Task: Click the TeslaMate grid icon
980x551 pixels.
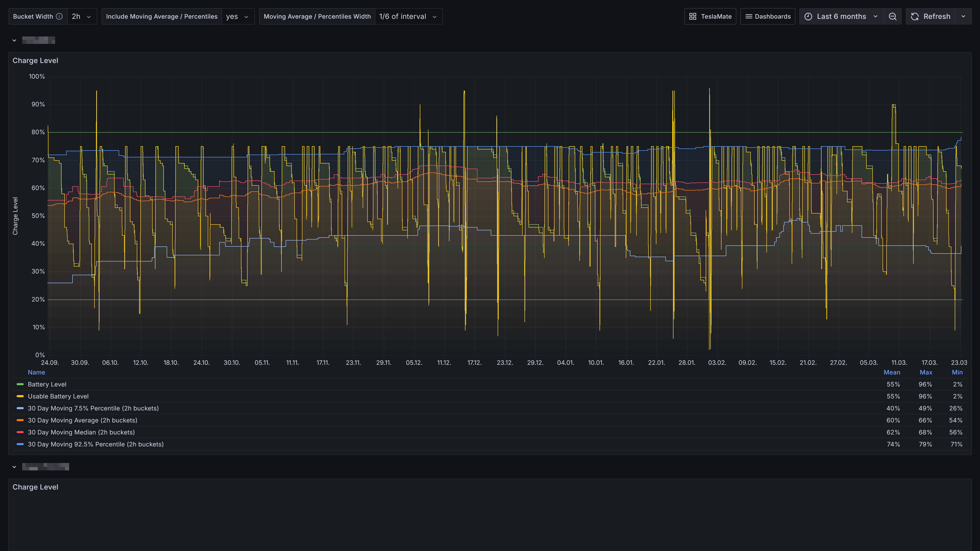Action: (693, 16)
